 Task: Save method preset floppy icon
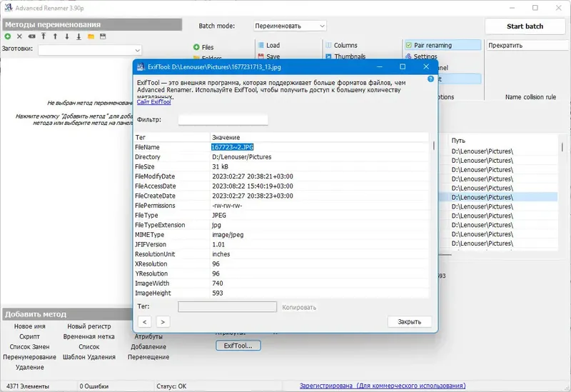point(103,36)
